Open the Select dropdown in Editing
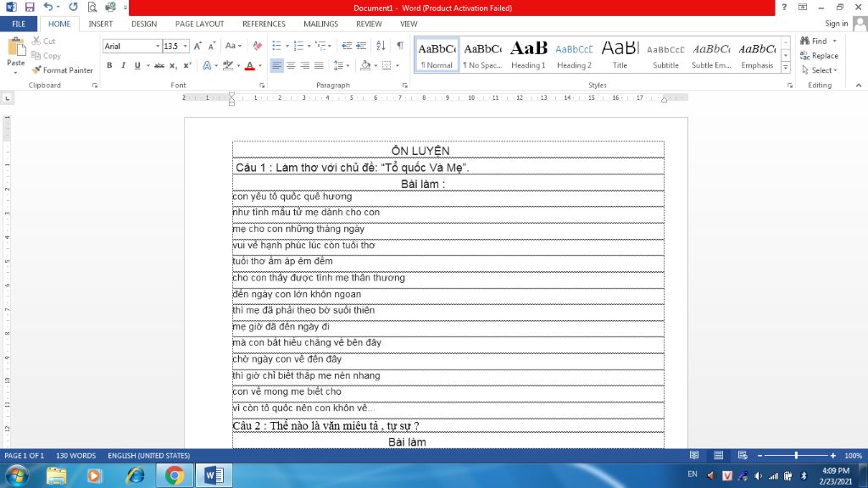Image resolution: width=868 pixels, height=488 pixels. click(820, 70)
